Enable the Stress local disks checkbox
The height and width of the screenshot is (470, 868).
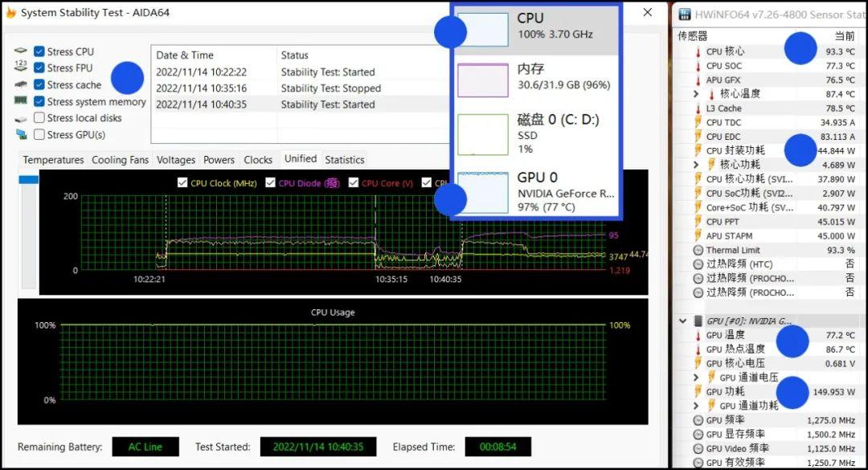[x=39, y=118]
